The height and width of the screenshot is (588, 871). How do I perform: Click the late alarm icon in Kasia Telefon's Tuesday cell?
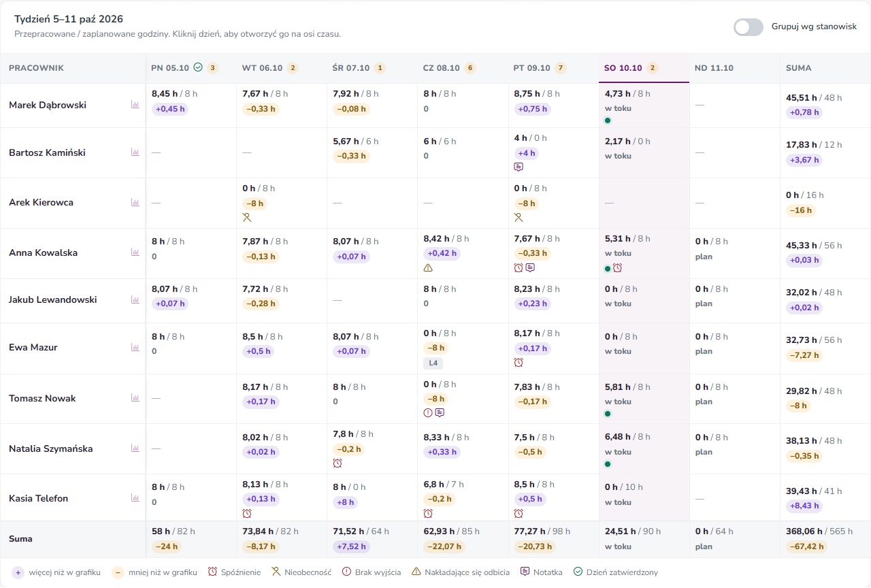247,514
